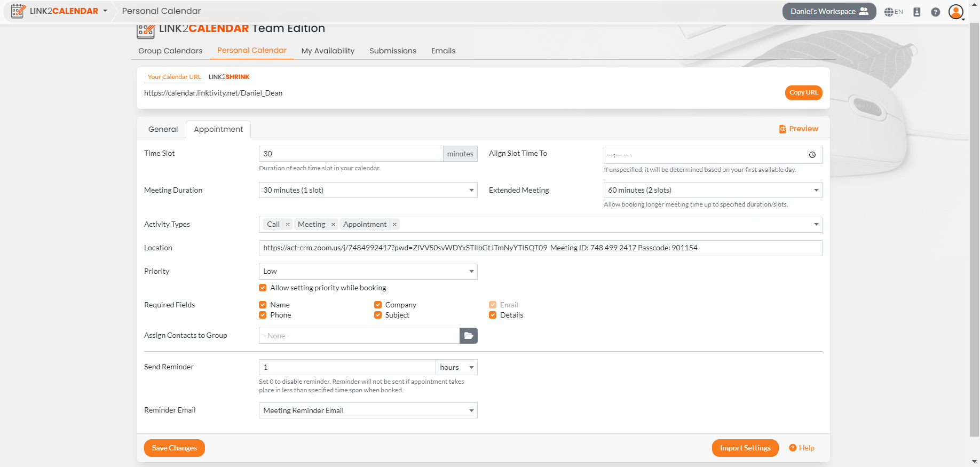980x467 pixels.
Task: Open the Emails tab
Action: (x=443, y=51)
